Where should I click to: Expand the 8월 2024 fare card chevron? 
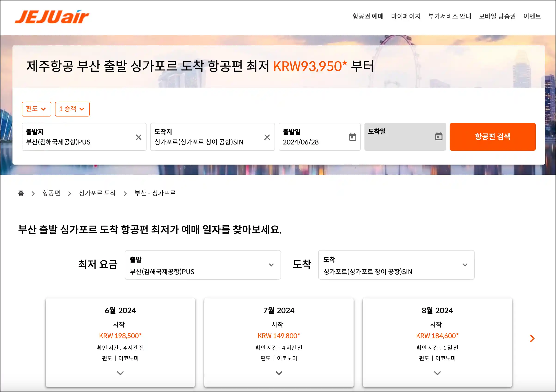(x=437, y=373)
